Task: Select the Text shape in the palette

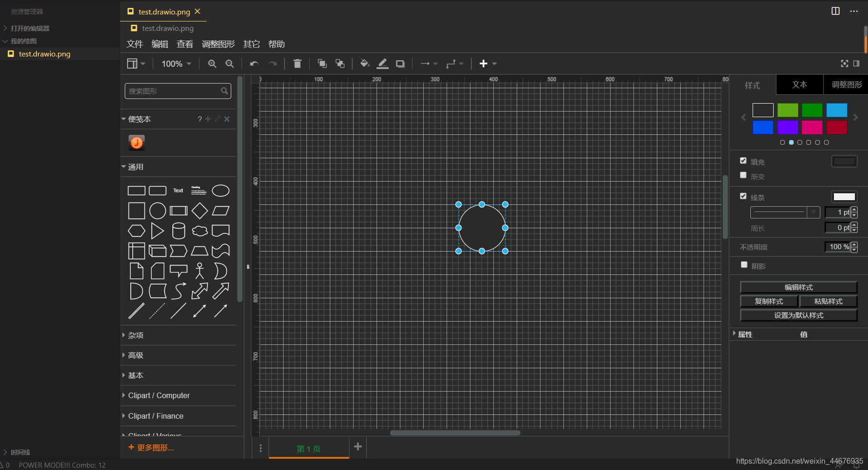Action: coord(178,190)
